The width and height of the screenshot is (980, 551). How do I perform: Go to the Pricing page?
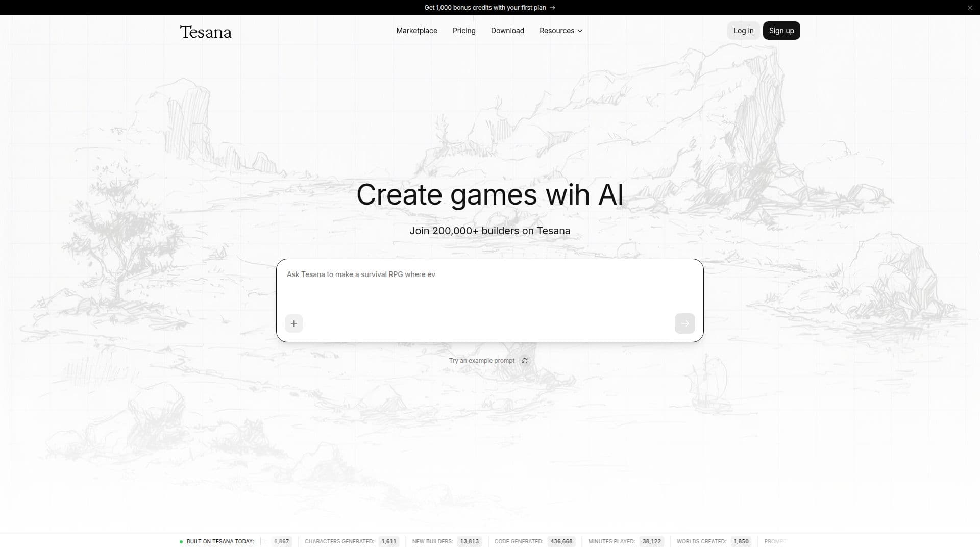(464, 31)
